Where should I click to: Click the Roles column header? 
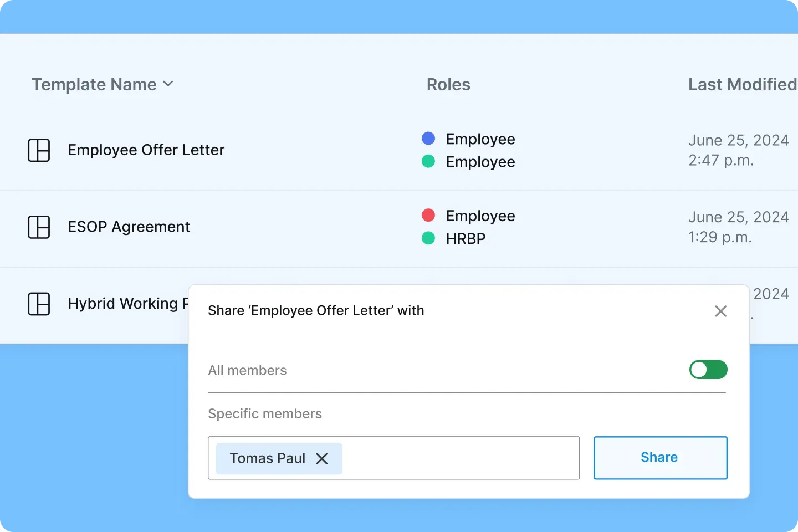[x=448, y=84]
